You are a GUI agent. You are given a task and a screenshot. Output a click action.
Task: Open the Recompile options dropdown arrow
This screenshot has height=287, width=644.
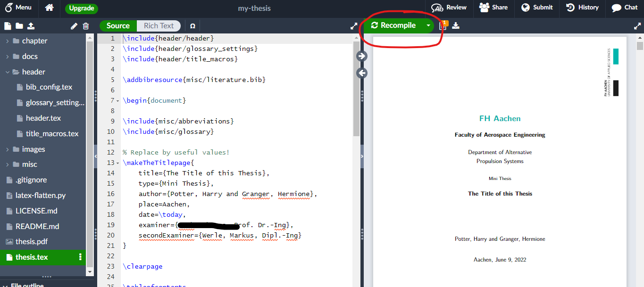click(428, 25)
